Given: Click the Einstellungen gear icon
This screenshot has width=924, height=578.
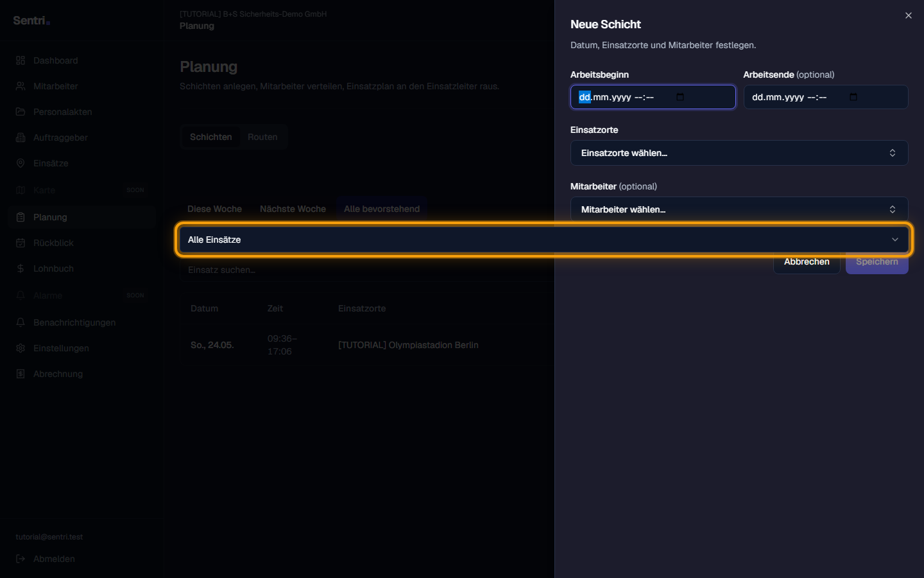Looking at the screenshot, I should pos(21,348).
